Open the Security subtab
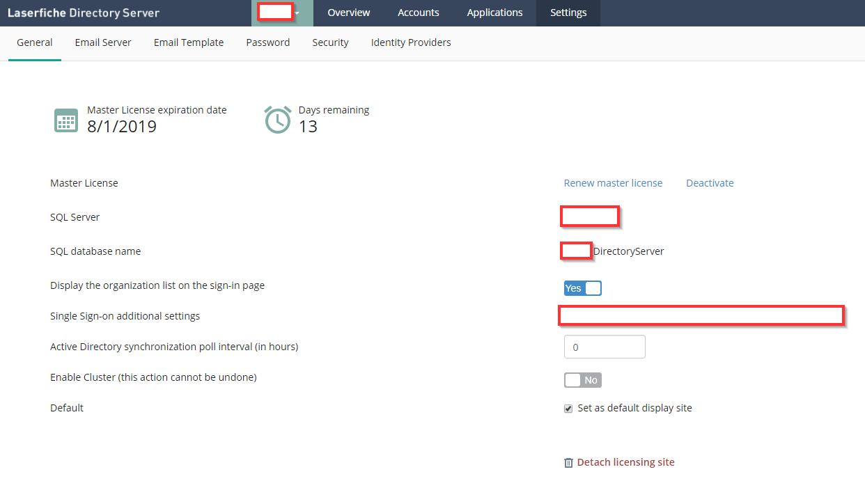The width and height of the screenshot is (865, 504). 330,43
